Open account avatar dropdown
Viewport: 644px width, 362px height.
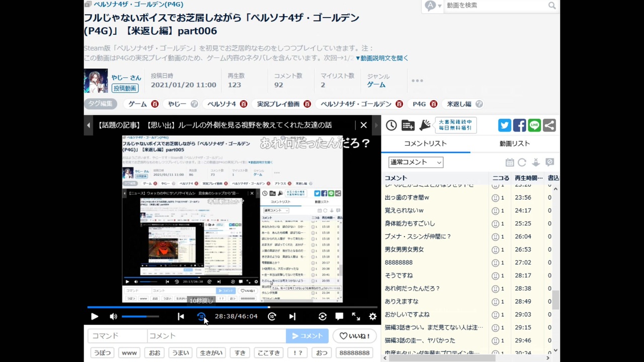pyautogui.click(x=433, y=6)
